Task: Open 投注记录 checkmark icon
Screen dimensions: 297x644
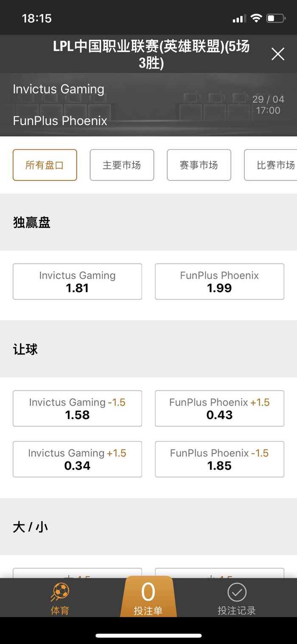Action: coord(237,592)
